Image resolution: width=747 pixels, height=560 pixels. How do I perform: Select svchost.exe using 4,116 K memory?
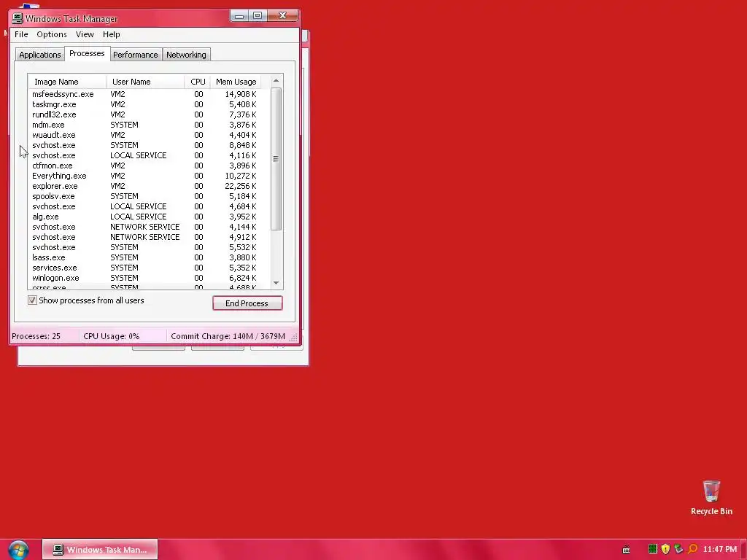pos(144,156)
